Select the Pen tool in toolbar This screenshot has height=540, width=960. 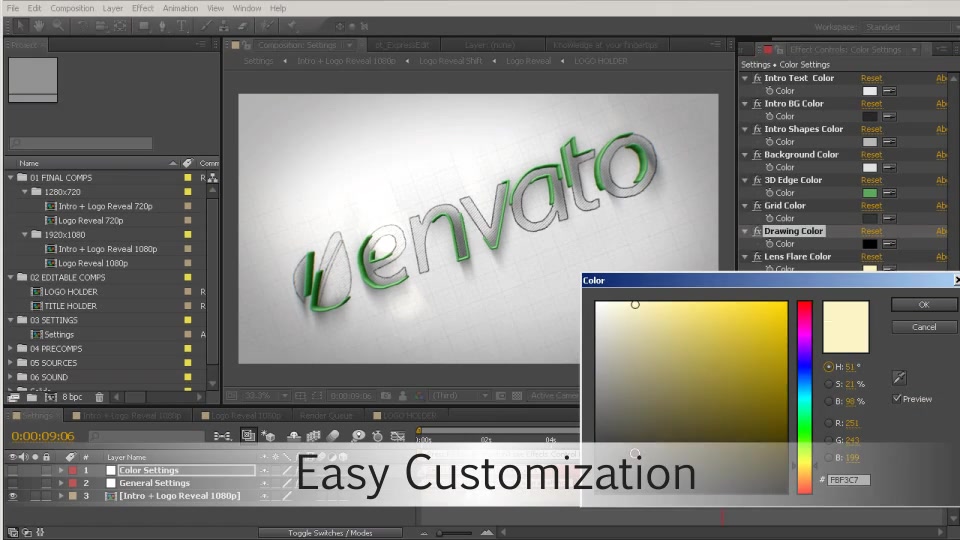162,26
